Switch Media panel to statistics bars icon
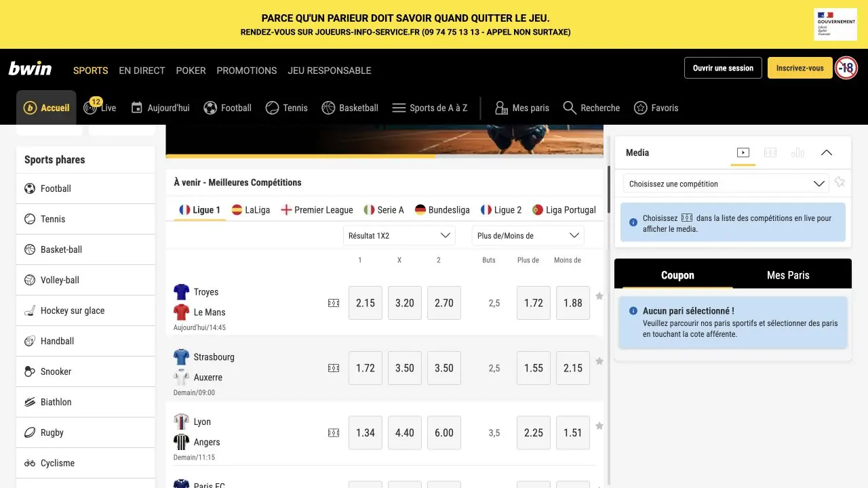This screenshot has height=488, width=868. [797, 152]
